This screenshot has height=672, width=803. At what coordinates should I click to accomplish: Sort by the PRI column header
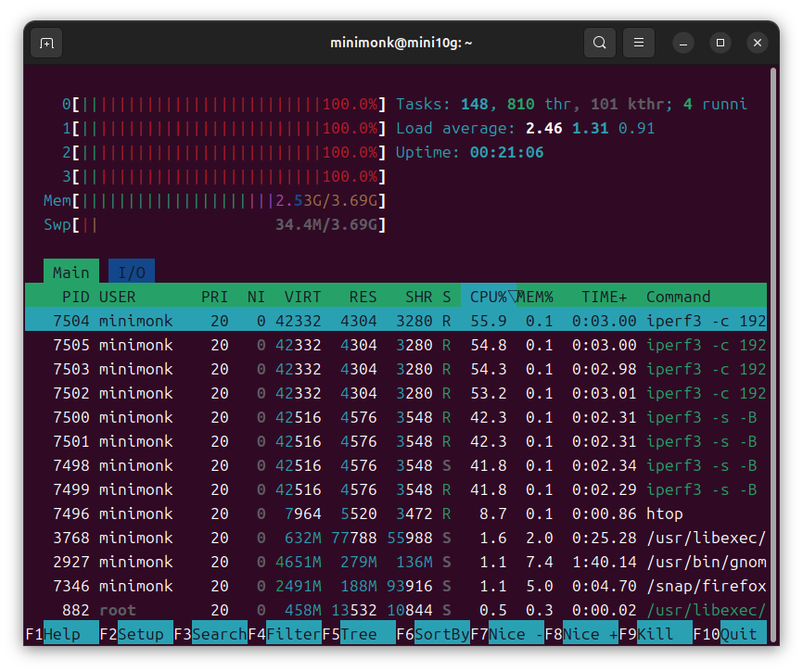pos(214,297)
